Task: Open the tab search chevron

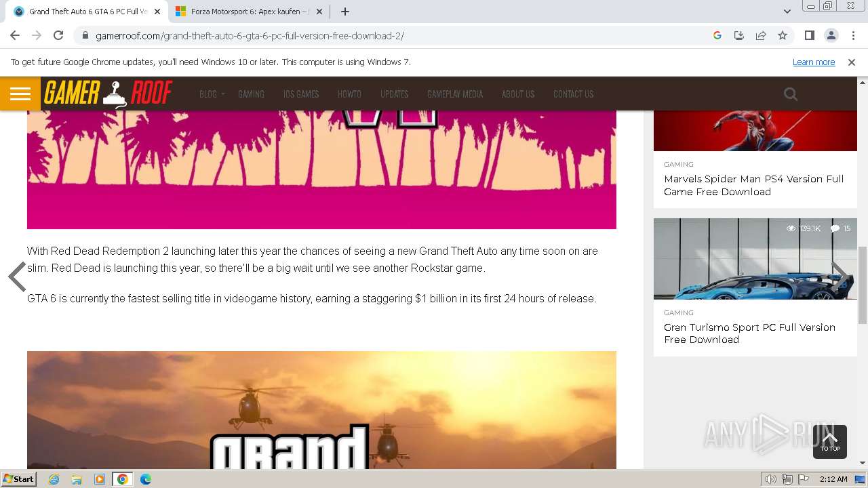Action: (x=787, y=12)
